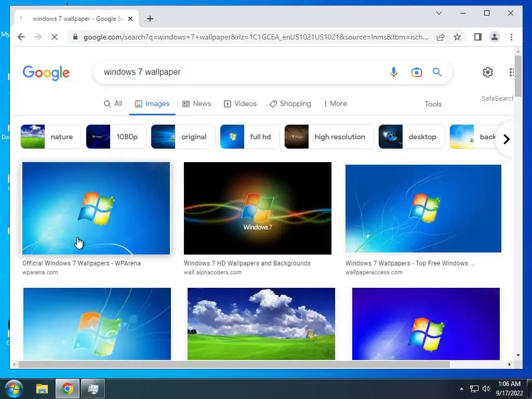The height and width of the screenshot is (399, 532).
Task: Open the volume speaker tray icon
Action: point(486,389)
